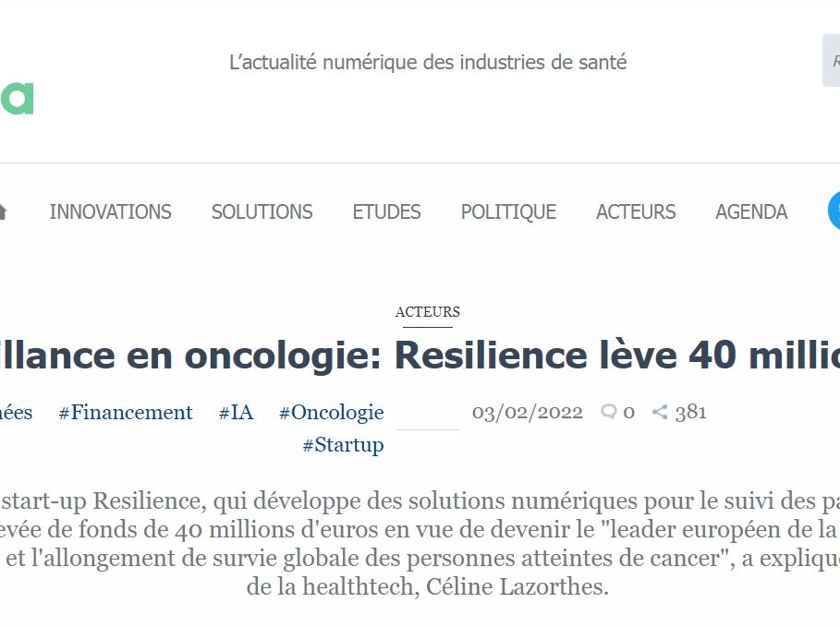This screenshot has width=840, height=627.
Task: Click the publication date 03/02/2022
Action: 528,412
